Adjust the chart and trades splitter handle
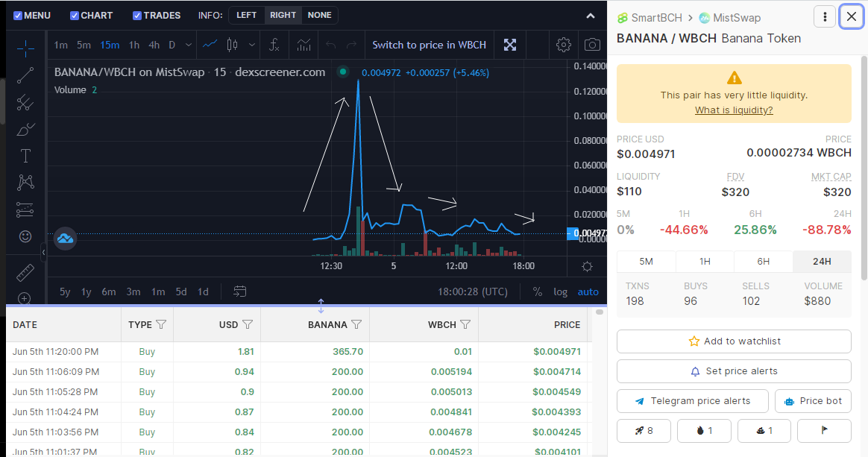This screenshot has width=868, height=457. (x=321, y=306)
